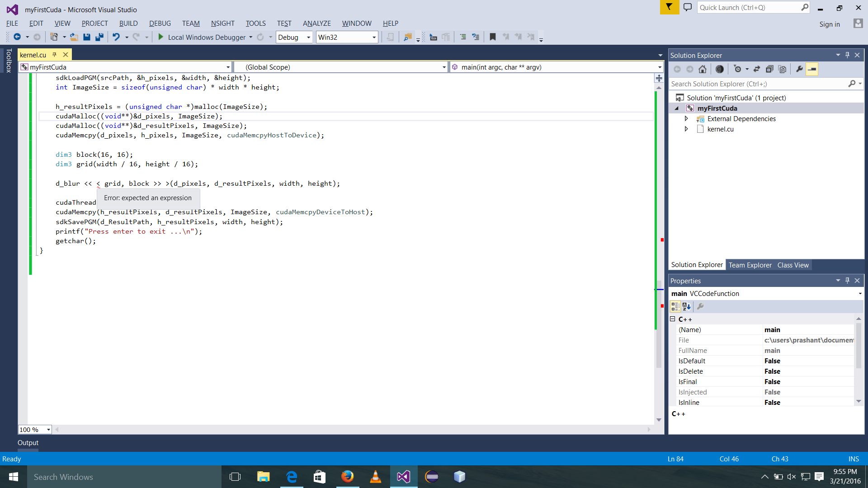Image resolution: width=868 pixels, height=488 pixels.
Task: Close the kernel.cu tab
Action: [x=66, y=55]
